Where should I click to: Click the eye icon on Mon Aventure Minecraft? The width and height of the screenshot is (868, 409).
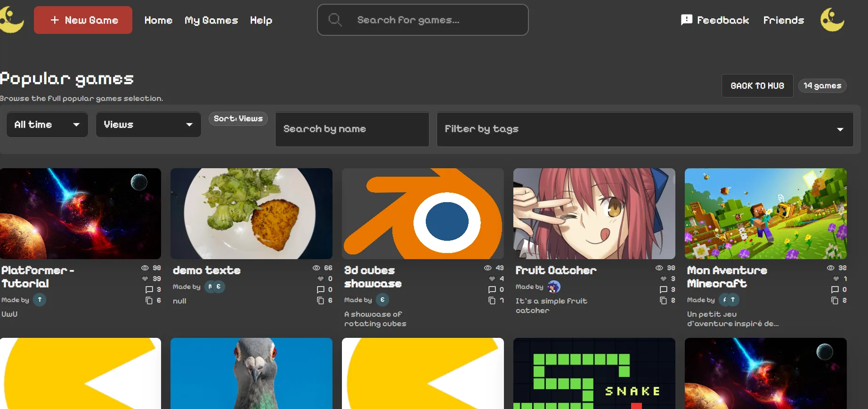(x=830, y=268)
